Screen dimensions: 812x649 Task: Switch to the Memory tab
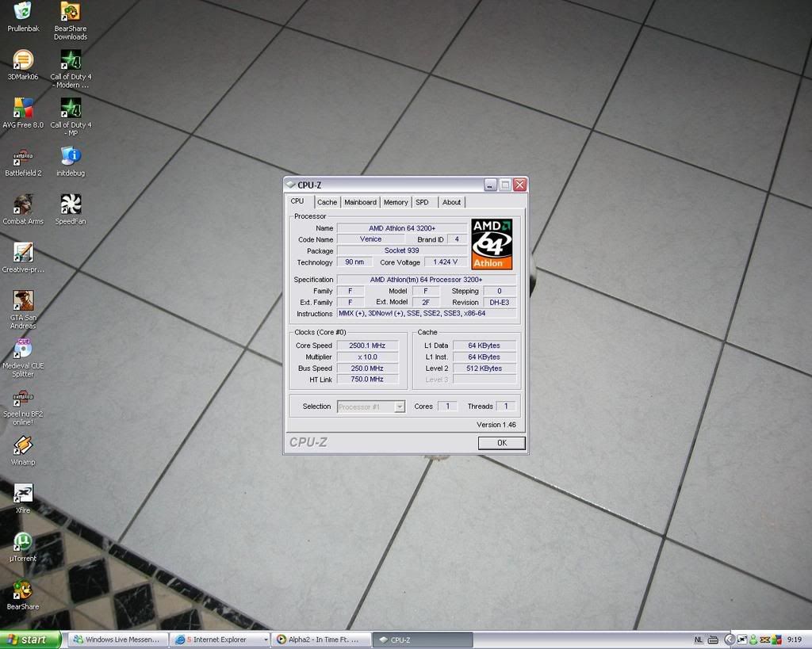point(396,202)
